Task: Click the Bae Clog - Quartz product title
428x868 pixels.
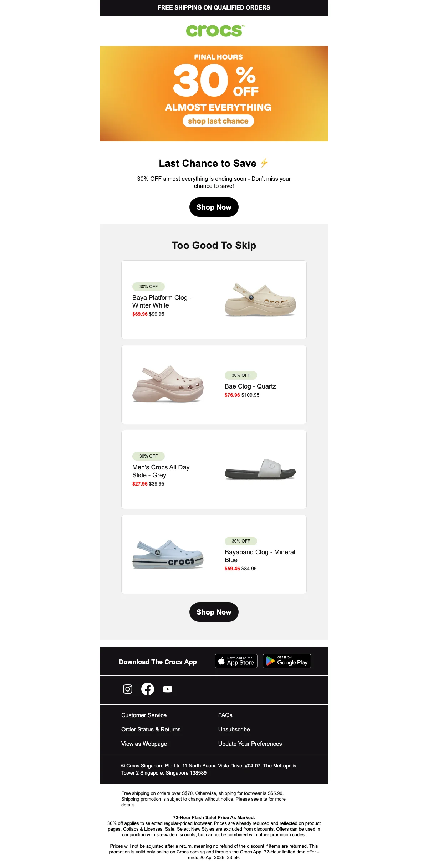Action: tap(250, 386)
